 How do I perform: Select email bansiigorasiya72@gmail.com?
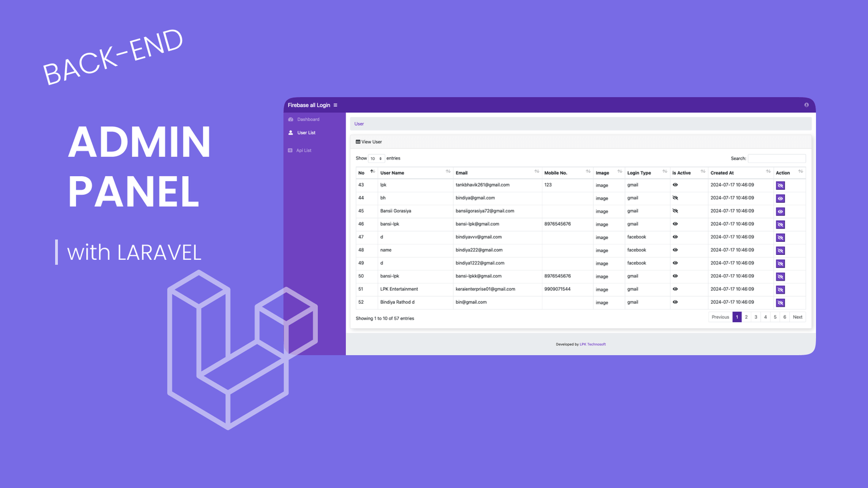pos(485,211)
